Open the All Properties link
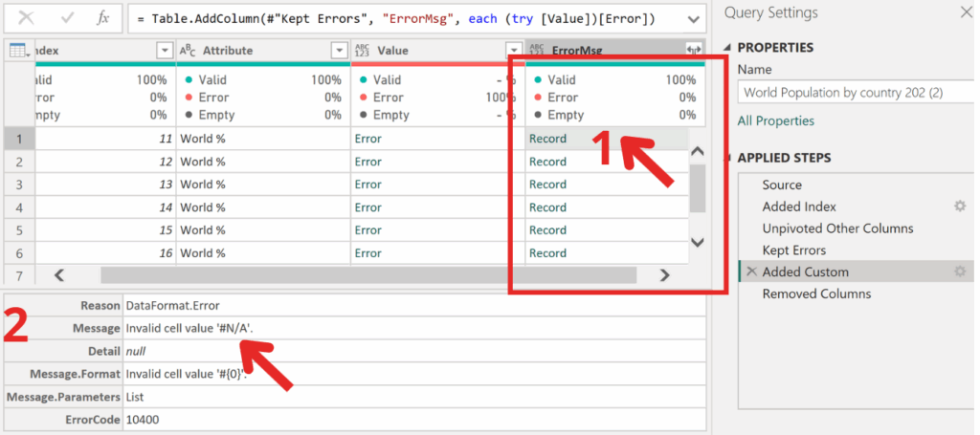This screenshot has width=980, height=435. [x=776, y=120]
